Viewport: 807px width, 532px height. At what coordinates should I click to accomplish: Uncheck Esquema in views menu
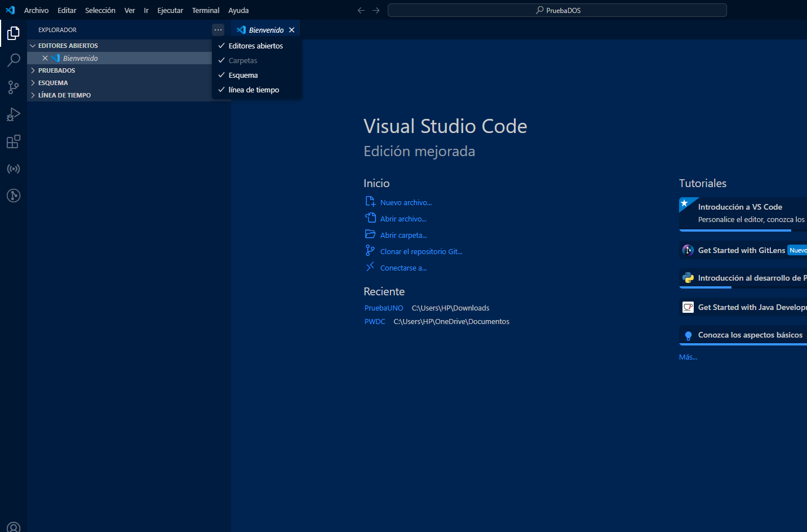(x=257, y=75)
